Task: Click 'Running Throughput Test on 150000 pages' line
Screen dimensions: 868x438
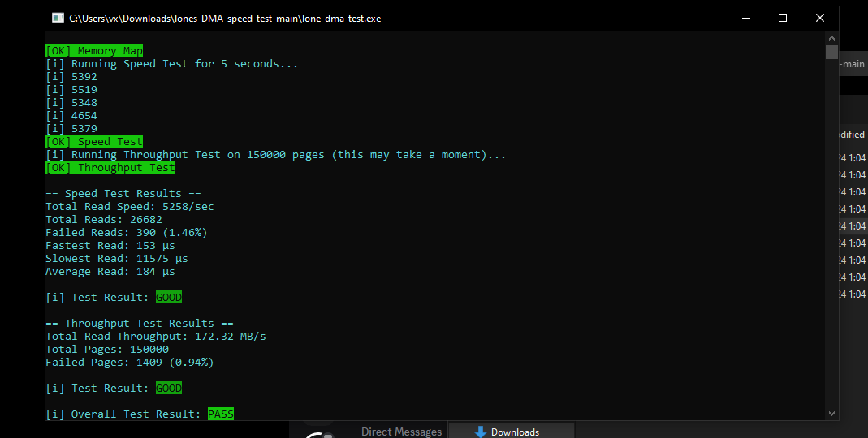Action: (x=276, y=155)
